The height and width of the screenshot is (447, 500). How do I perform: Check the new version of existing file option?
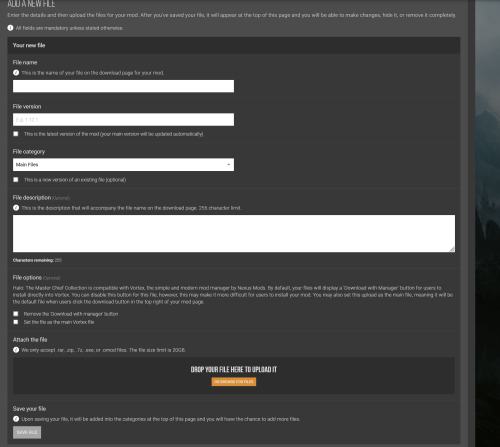point(16,180)
